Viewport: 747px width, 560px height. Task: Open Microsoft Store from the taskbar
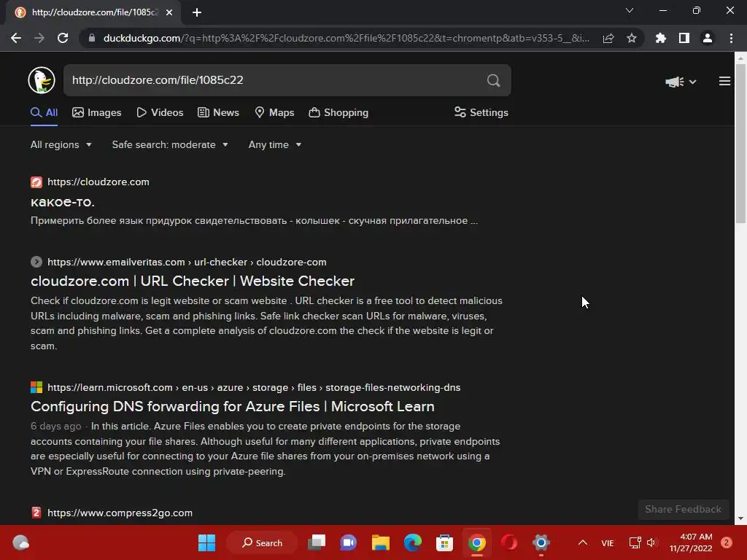click(x=444, y=542)
